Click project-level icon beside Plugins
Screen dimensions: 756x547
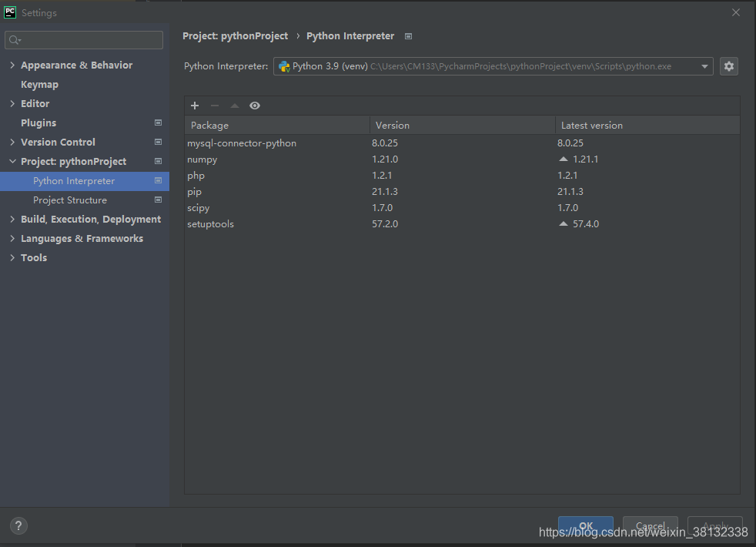click(x=158, y=123)
